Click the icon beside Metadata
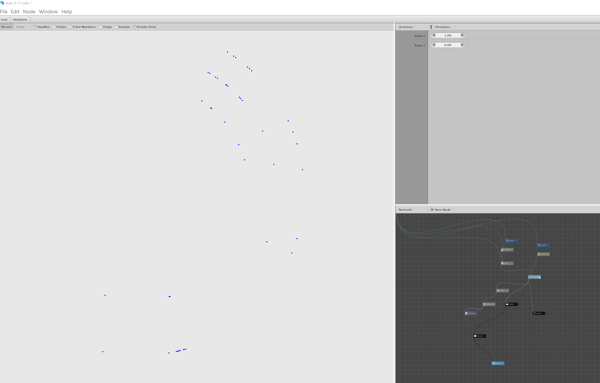600x383 pixels. coord(431,27)
